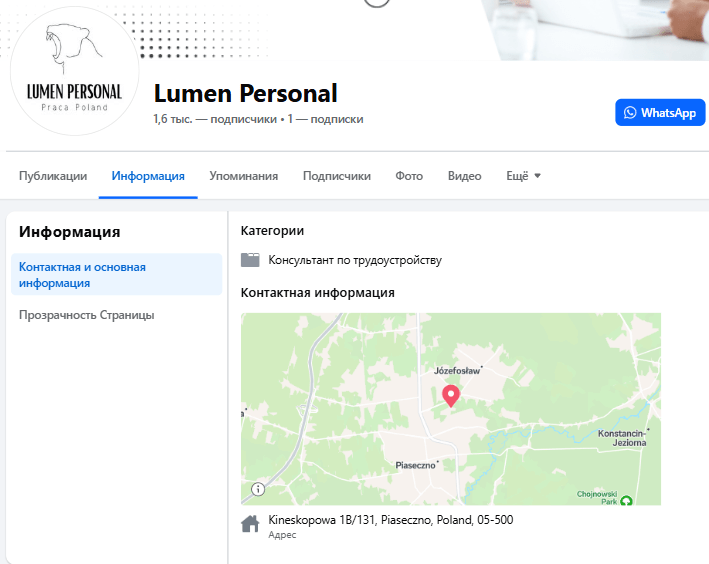The width and height of the screenshot is (709, 564).
Task: Open the Lumen Personal profile picture
Action: (x=74, y=71)
